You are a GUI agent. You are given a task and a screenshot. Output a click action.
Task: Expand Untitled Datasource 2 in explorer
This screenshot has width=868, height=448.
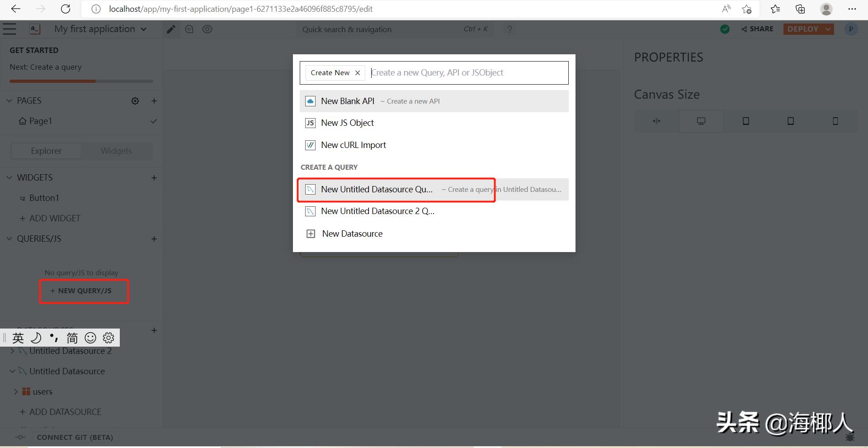click(12, 351)
